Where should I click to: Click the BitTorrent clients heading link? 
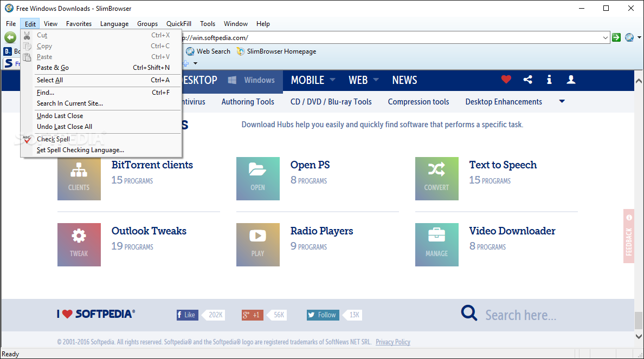(x=152, y=165)
